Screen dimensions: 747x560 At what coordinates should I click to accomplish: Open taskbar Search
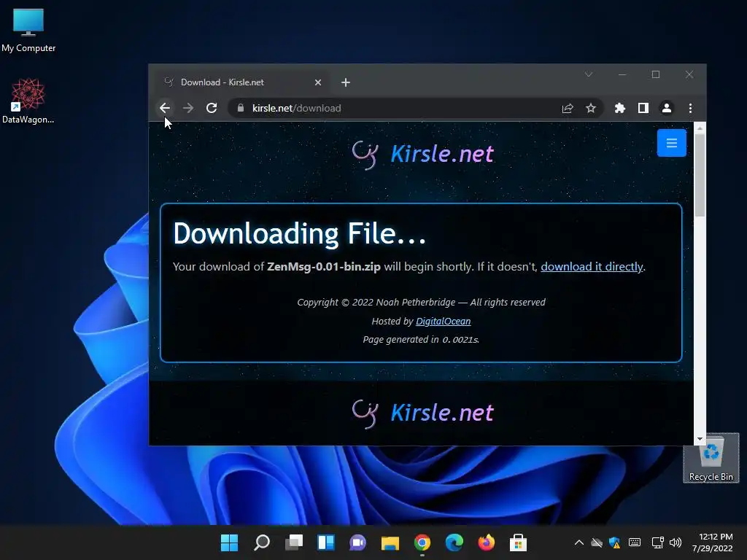262,542
